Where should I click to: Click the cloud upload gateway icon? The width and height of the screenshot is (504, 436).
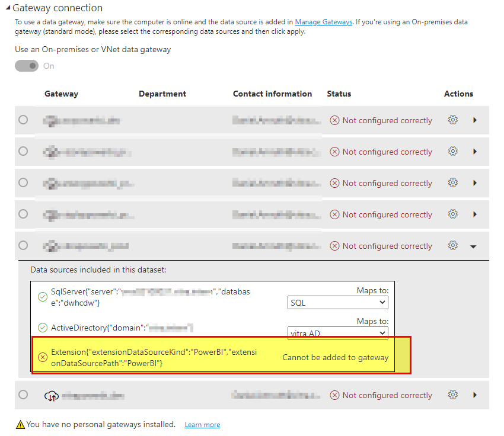(x=52, y=396)
